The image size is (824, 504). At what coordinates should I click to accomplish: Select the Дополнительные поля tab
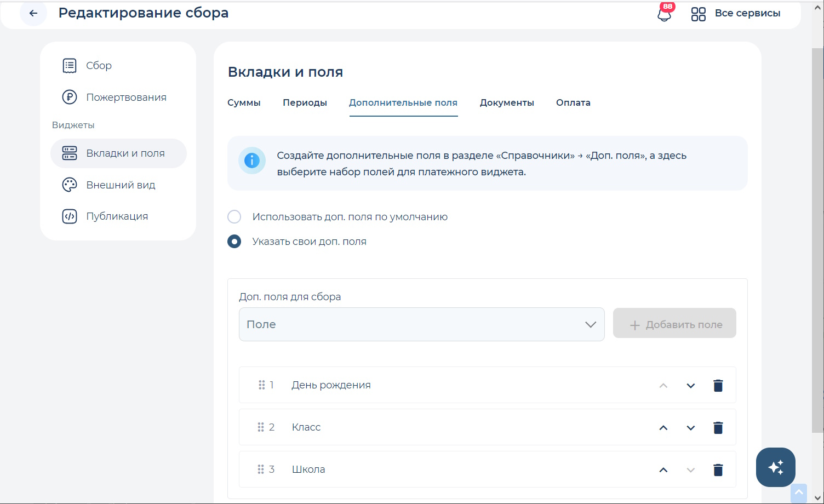click(x=403, y=103)
